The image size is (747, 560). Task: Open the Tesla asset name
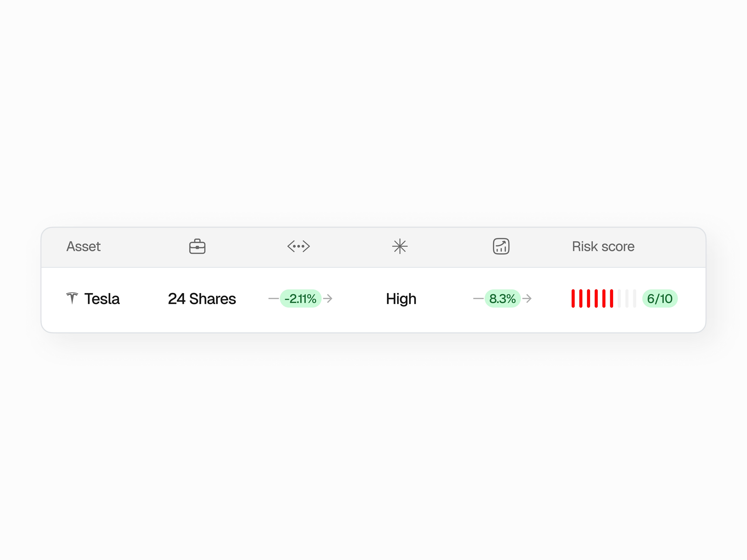pos(102,299)
